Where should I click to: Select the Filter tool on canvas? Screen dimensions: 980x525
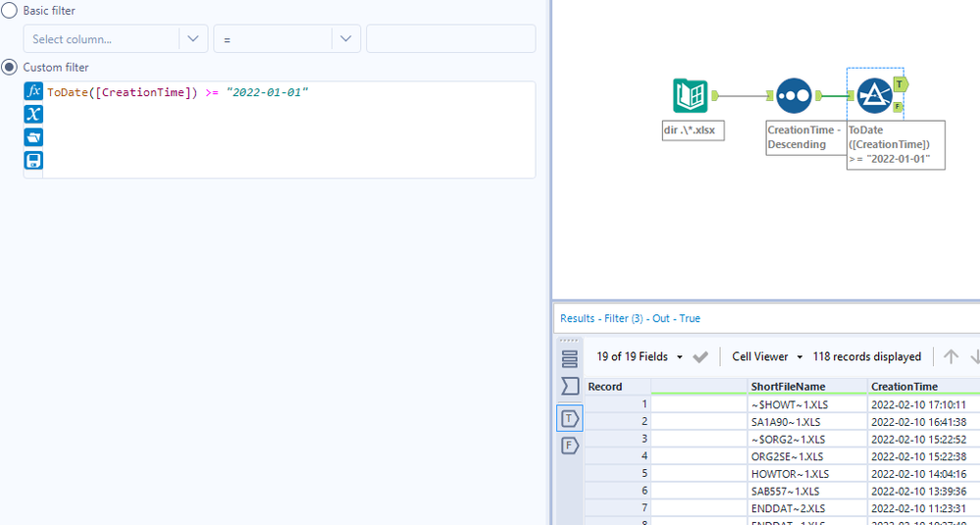(874, 95)
